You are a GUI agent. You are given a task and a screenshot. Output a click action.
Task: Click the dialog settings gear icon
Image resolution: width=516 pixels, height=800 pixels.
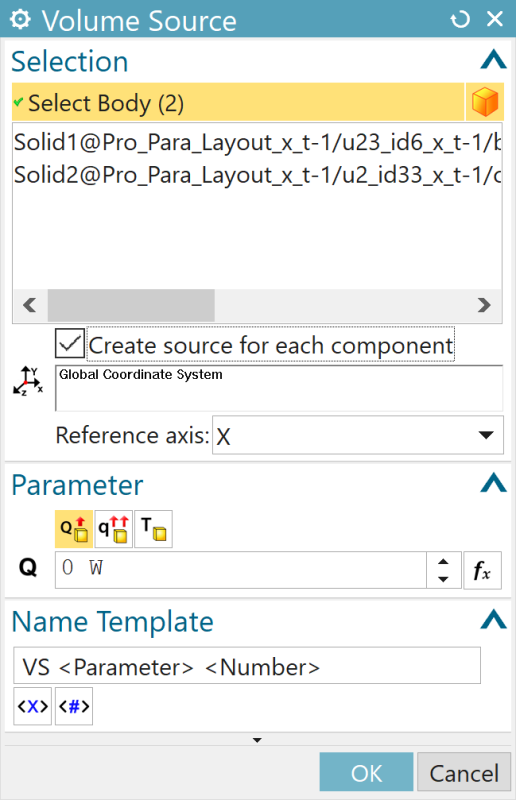20,19
